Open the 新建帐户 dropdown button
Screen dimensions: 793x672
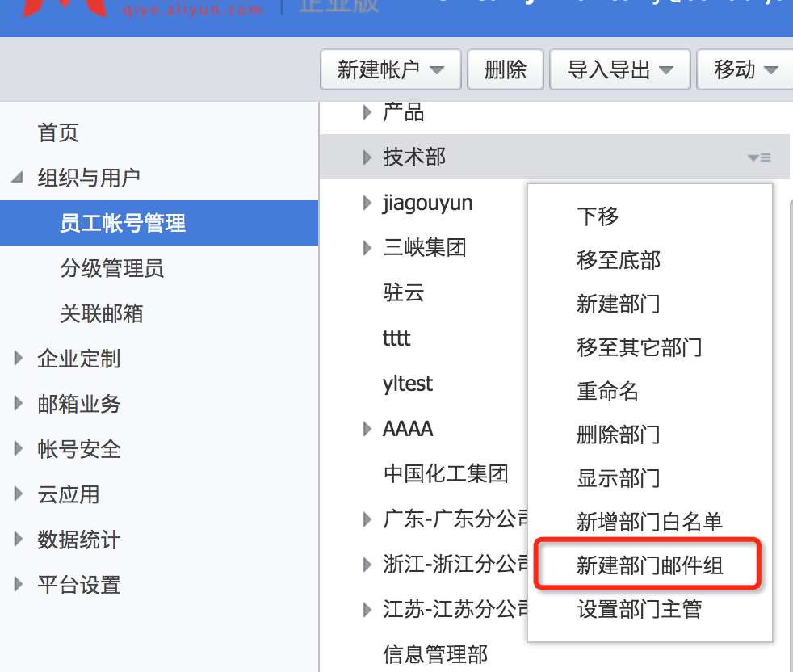click(390, 69)
